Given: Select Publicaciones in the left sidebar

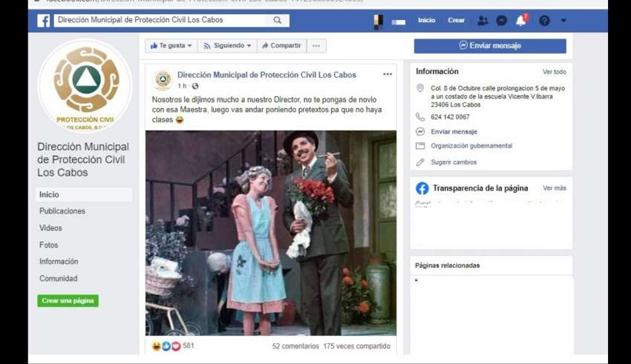Looking at the screenshot, I should [x=62, y=211].
